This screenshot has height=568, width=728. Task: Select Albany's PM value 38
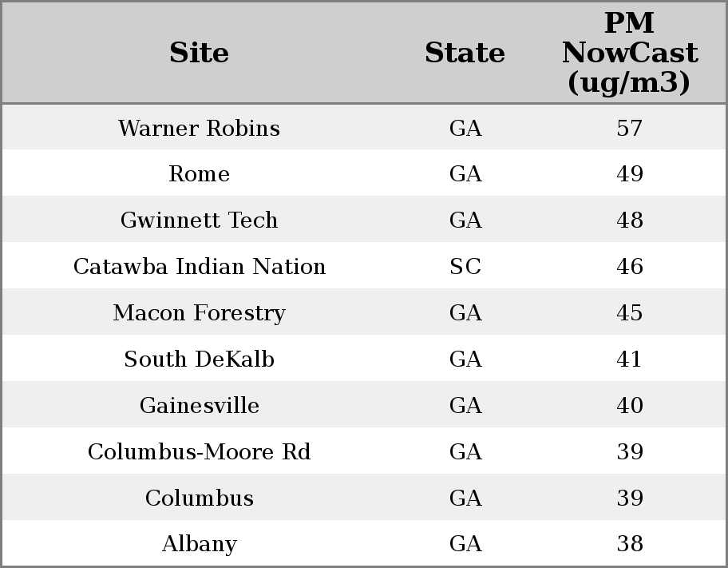pos(629,544)
